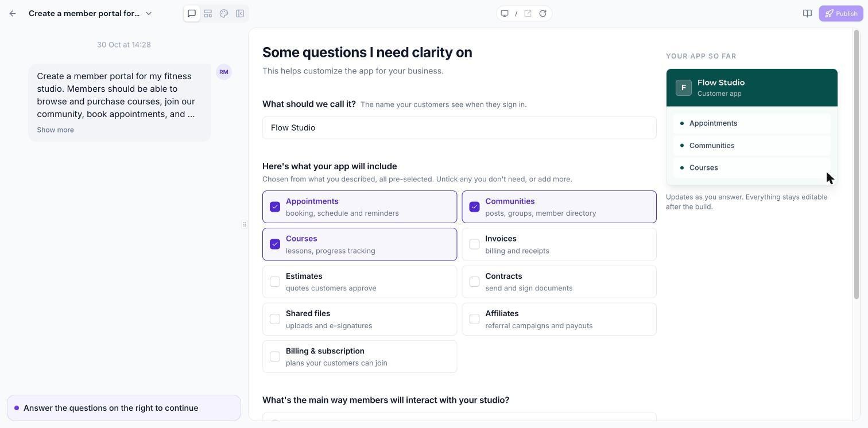Click Appointments in the app preview list

752,123
